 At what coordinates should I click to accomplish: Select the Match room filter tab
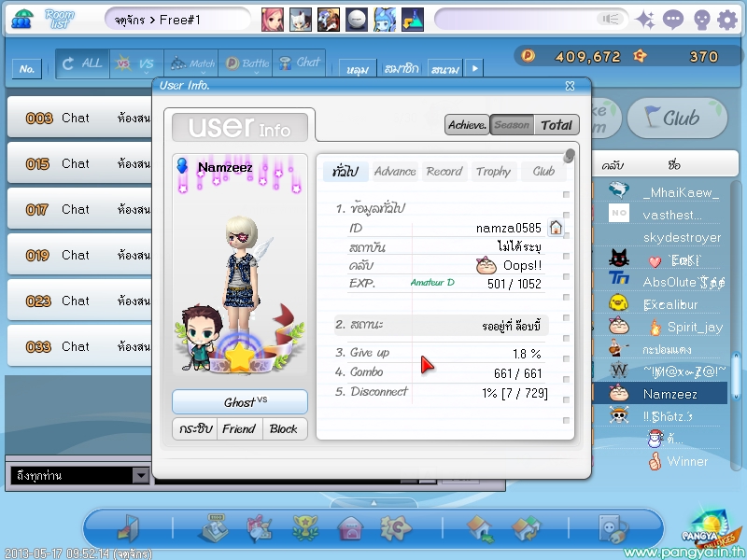click(x=191, y=63)
